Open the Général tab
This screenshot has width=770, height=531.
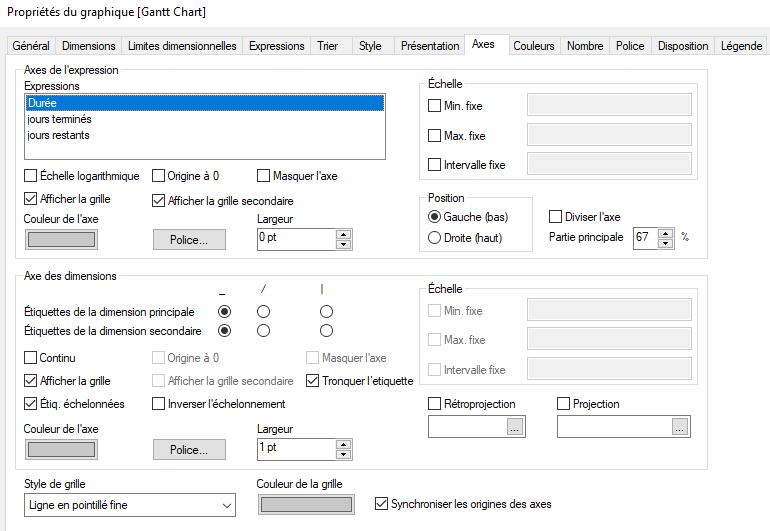click(x=31, y=46)
